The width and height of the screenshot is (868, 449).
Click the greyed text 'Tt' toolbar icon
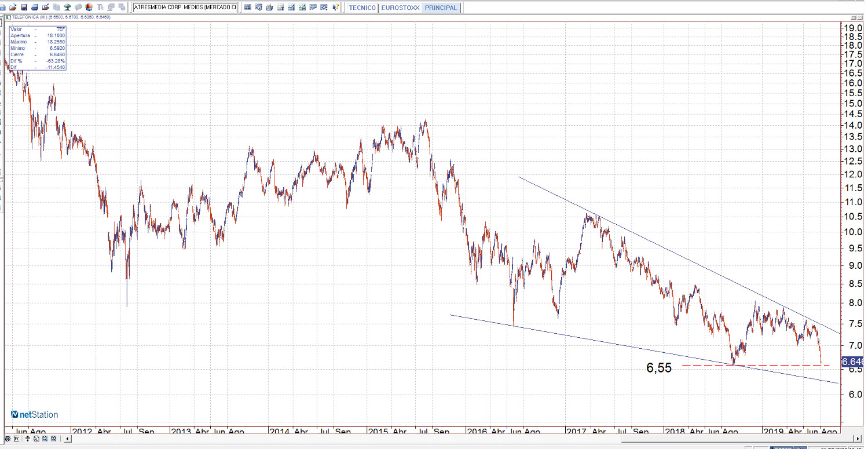(x=100, y=8)
